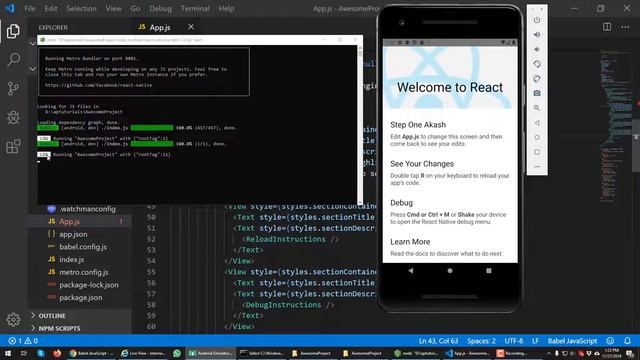Open the Go menu

pyautogui.click(x=135, y=9)
